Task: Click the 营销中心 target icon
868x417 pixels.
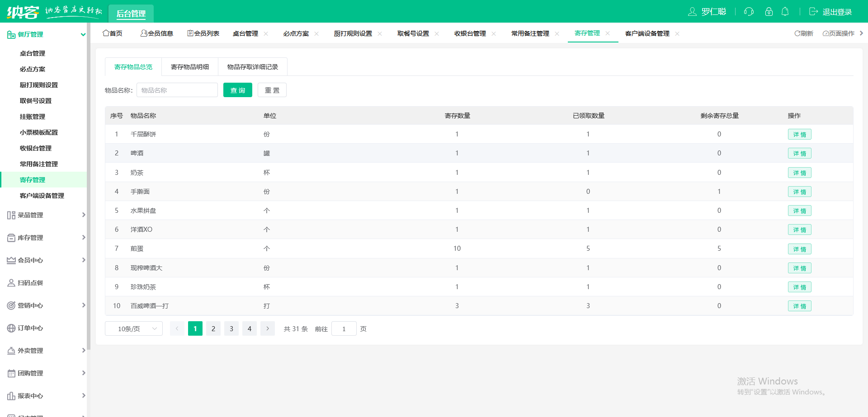Action: 11,306
